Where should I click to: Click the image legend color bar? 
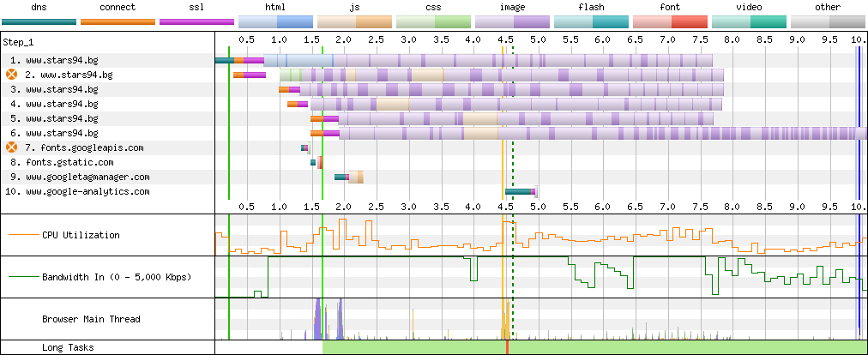click(x=512, y=21)
